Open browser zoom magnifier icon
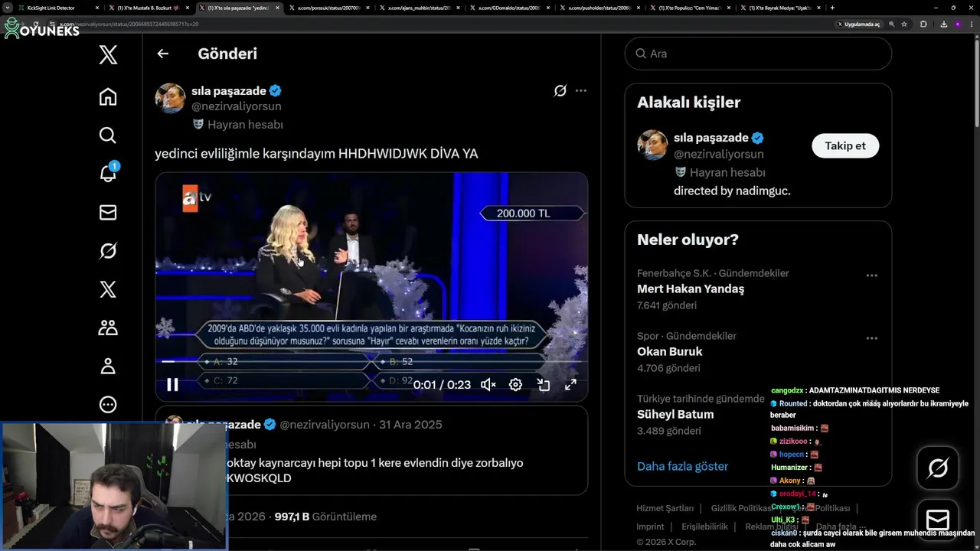Viewport: 980px width, 551px height. 892,24
